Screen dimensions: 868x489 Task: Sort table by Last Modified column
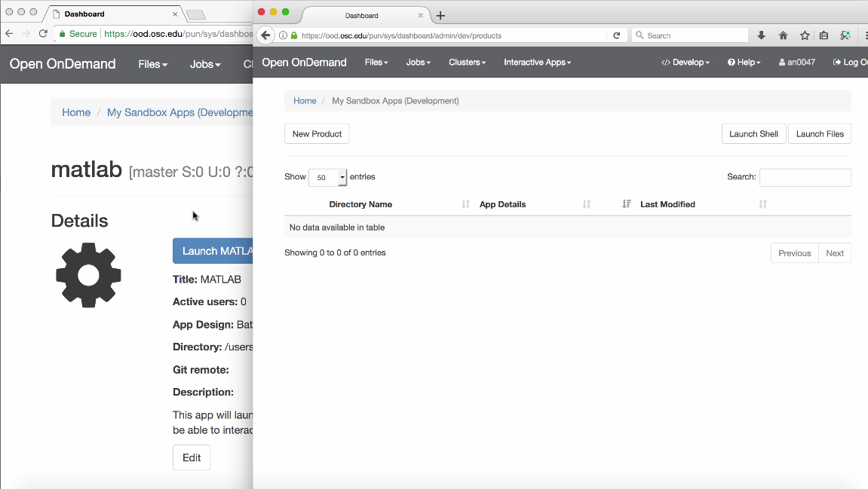[667, 204]
